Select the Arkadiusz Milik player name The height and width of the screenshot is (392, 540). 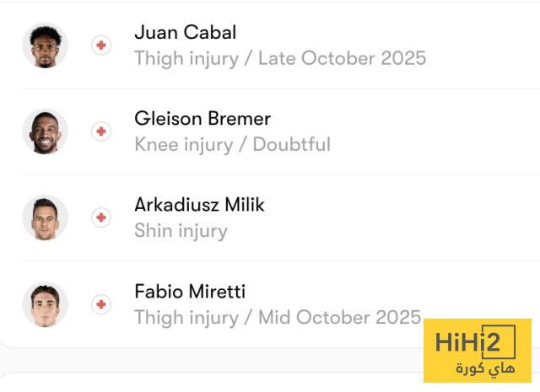click(199, 205)
